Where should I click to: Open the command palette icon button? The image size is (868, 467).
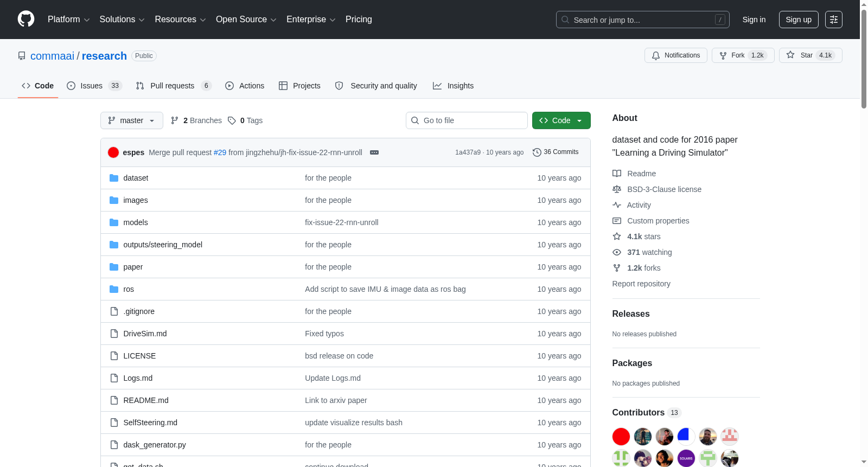click(834, 20)
